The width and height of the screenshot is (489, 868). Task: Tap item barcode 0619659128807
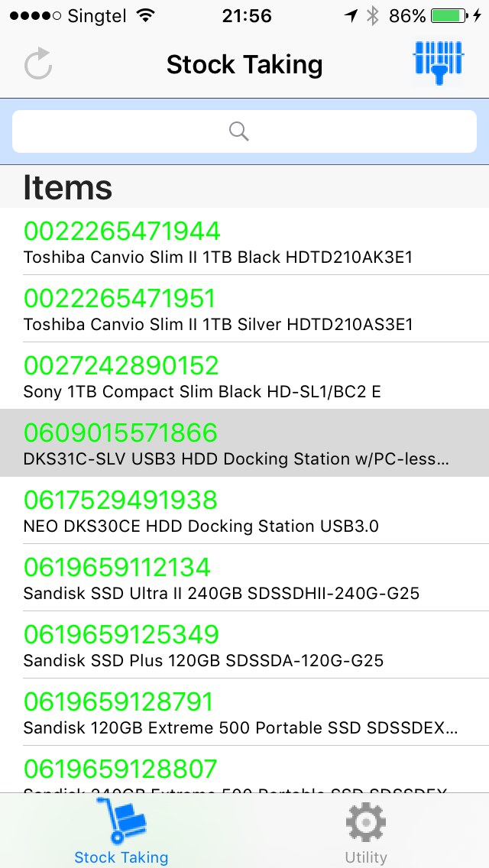(x=121, y=769)
